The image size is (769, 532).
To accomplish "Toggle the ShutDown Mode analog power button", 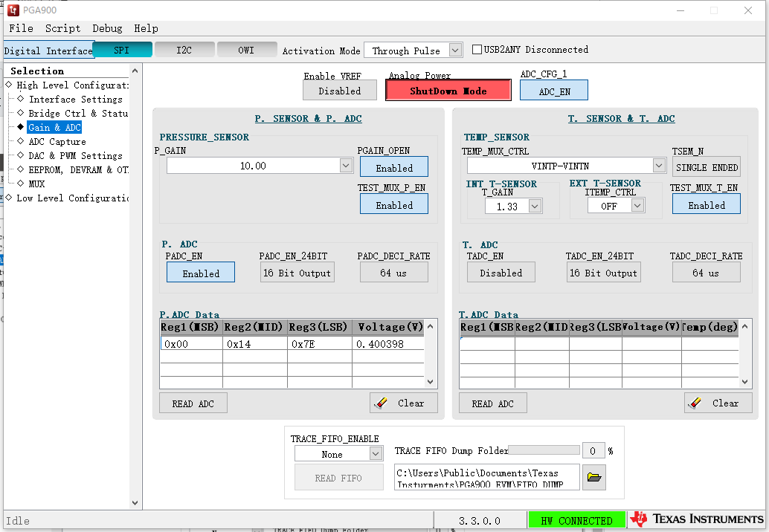I will click(x=448, y=91).
